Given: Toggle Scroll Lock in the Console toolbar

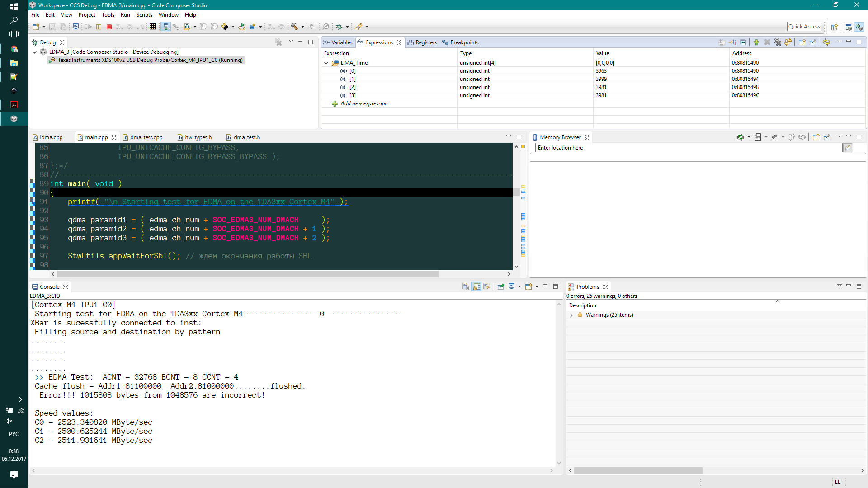Looking at the screenshot, I should point(477,286).
